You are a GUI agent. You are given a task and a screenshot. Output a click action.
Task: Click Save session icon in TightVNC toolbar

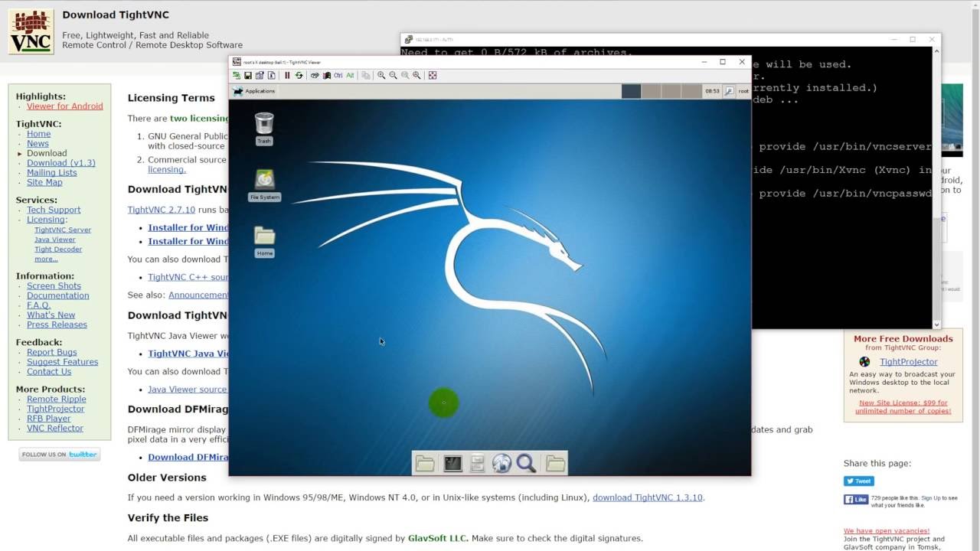pos(248,75)
